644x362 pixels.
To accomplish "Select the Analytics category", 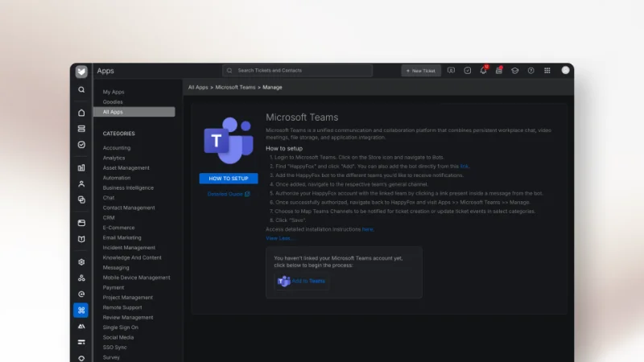I will tap(114, 158).
